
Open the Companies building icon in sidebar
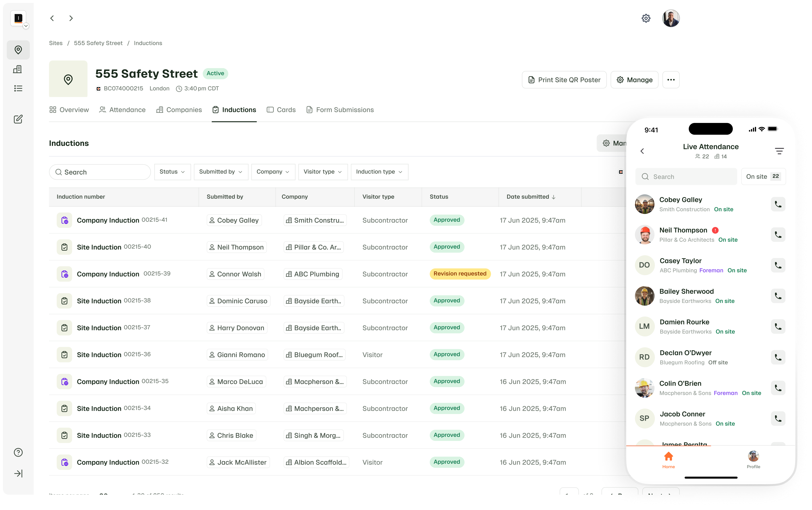coord(17,69)
